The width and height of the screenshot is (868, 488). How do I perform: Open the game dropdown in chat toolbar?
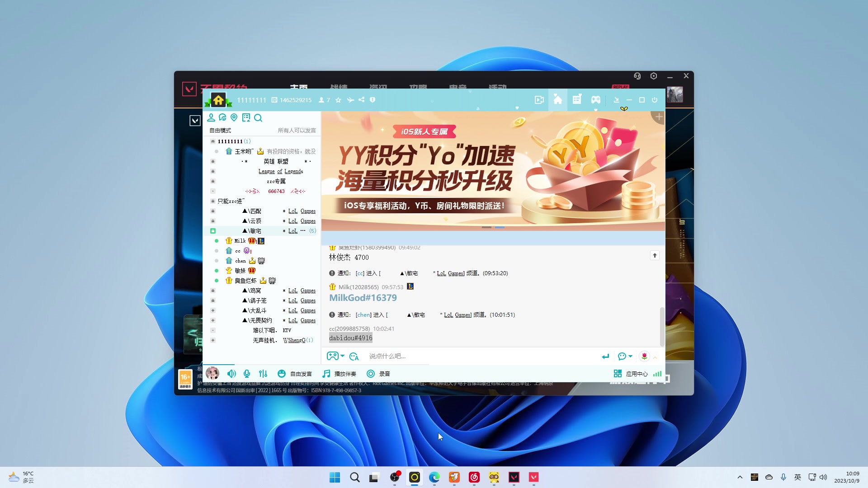tap(335, 356)
